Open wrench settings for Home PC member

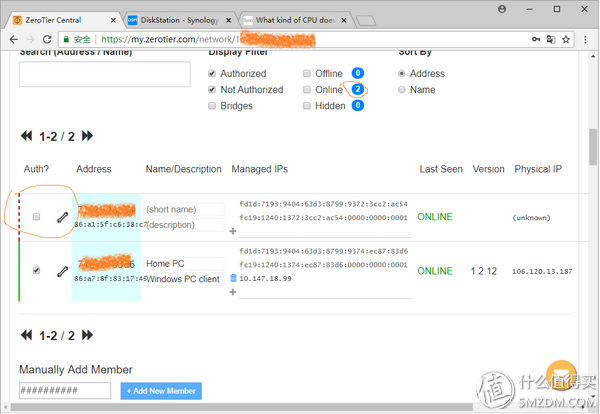(x=62, y=271)
